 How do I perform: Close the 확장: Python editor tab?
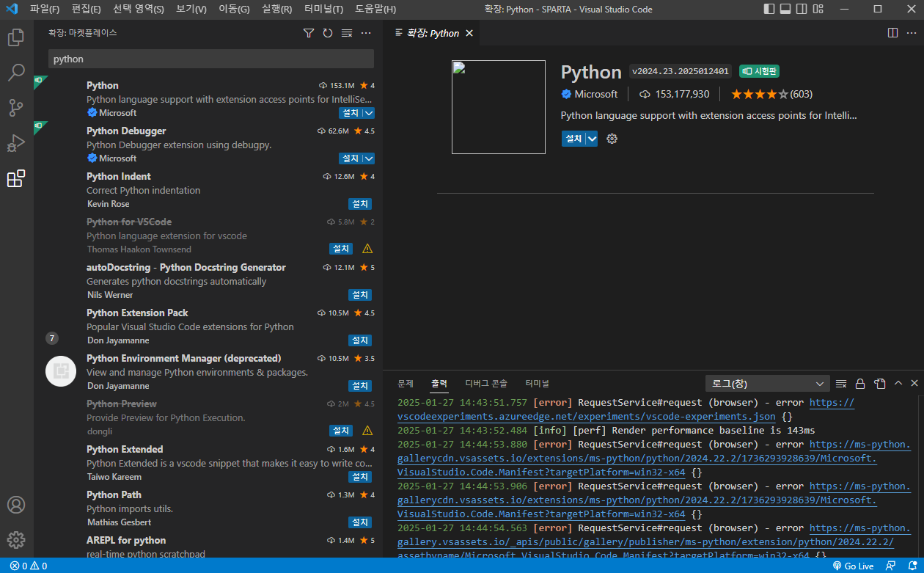pyautogui.click(x=469, y=33)
